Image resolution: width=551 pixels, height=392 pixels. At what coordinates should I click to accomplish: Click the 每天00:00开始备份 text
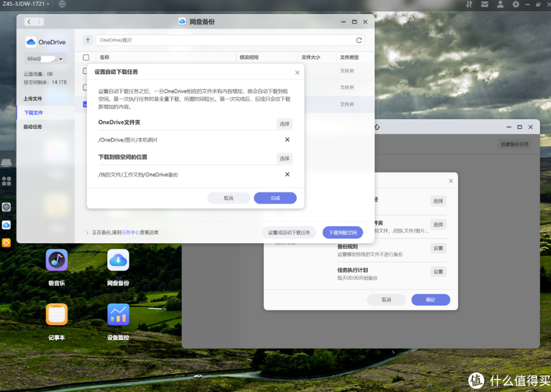pyautogui.click(x=357, y=278)
